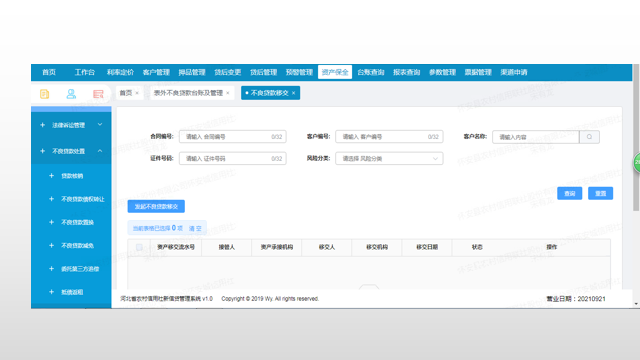
Task: Click the 资产承接机构 column header
Action: pyautogui.click(x=277, y=247)
